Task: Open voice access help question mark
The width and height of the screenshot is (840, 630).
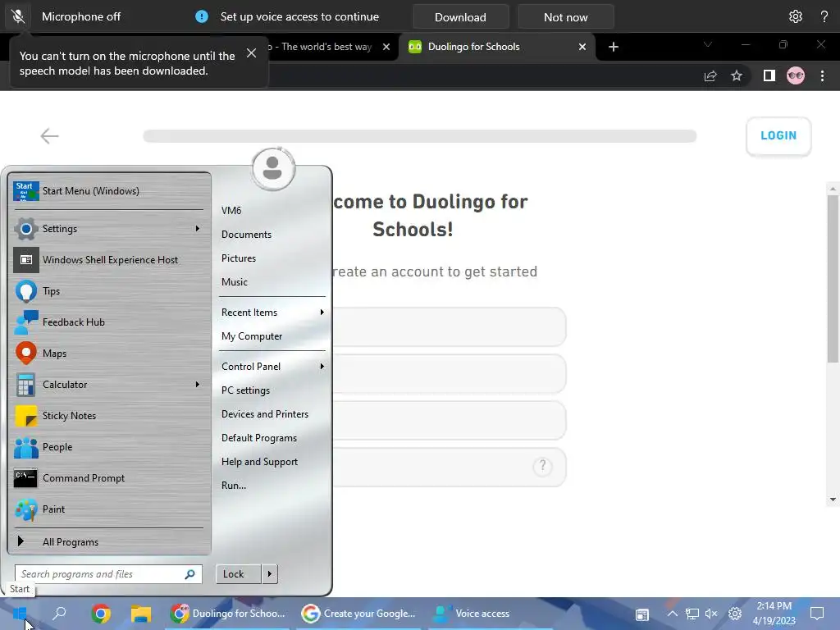Action: [824, 16]
